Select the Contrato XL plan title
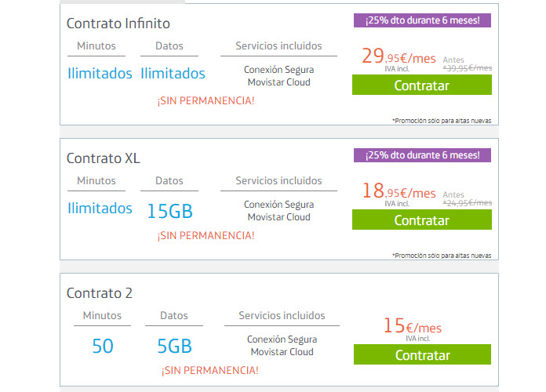Screen dimensions: 546x392 point(103,158)
